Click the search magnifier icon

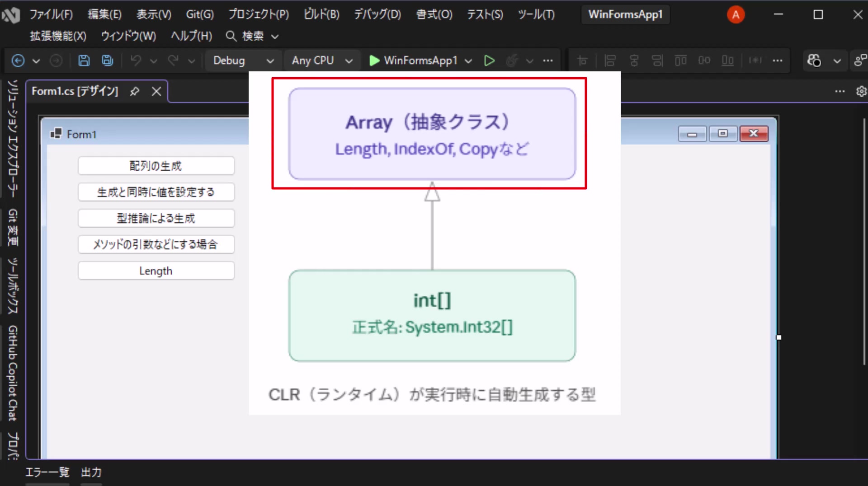click(231, 36)
